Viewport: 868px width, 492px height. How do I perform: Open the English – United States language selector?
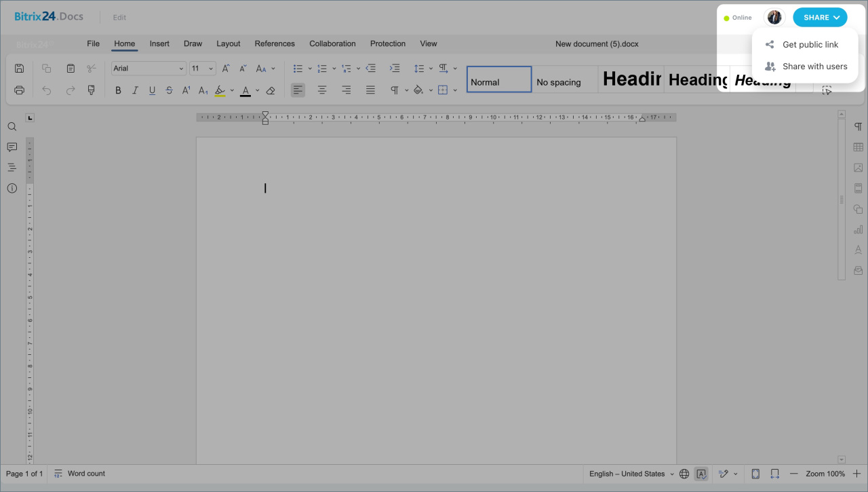pyautogui.click(x=631, y=474)
